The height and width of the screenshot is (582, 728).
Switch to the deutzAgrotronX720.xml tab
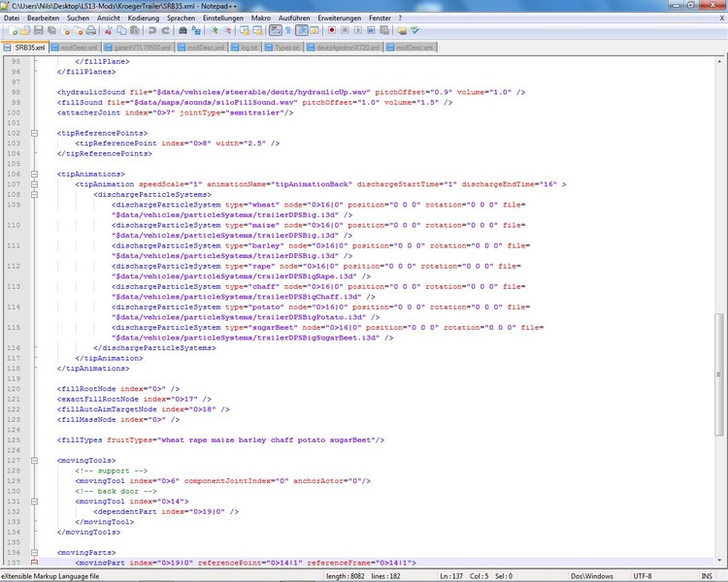tap(343, 48)
